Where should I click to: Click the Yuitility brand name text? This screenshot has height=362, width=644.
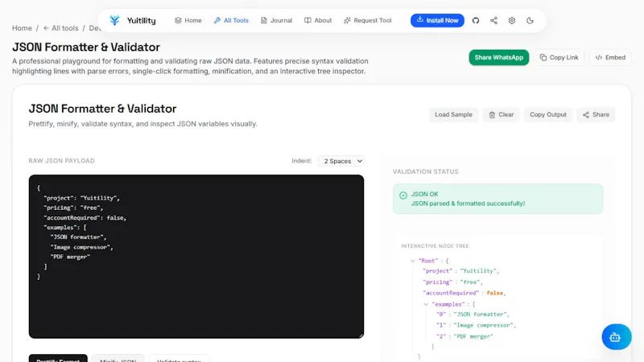142,21
